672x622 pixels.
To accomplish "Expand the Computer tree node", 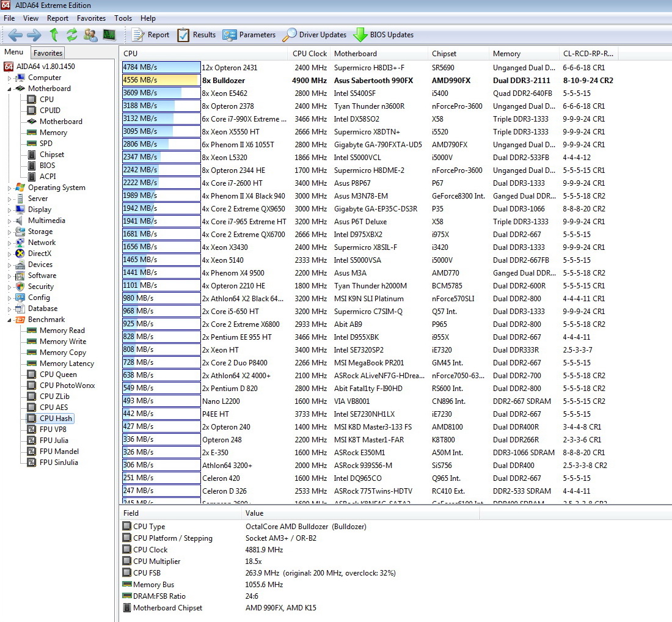I will click(x=9, y=78).
